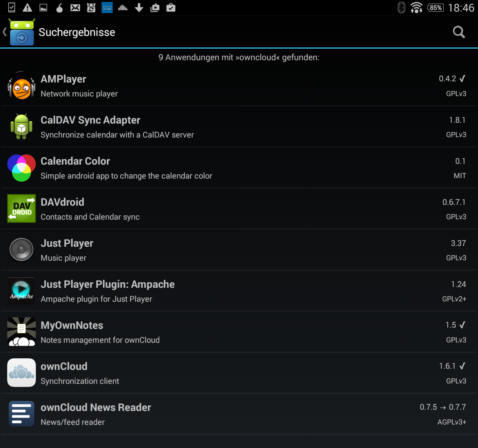Tap the GPLv2+ license label

point(454,299)
